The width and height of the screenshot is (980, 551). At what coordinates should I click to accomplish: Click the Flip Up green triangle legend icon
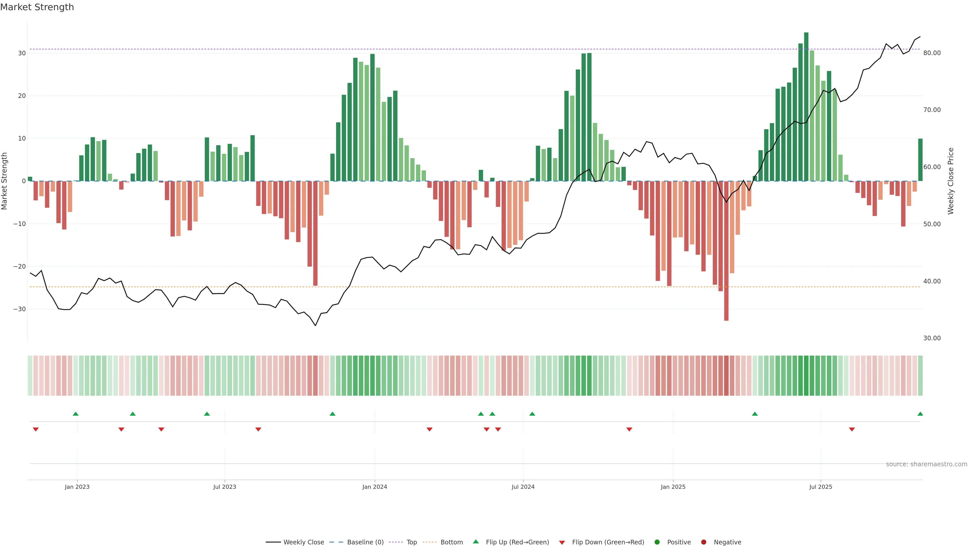coord(475,542)
